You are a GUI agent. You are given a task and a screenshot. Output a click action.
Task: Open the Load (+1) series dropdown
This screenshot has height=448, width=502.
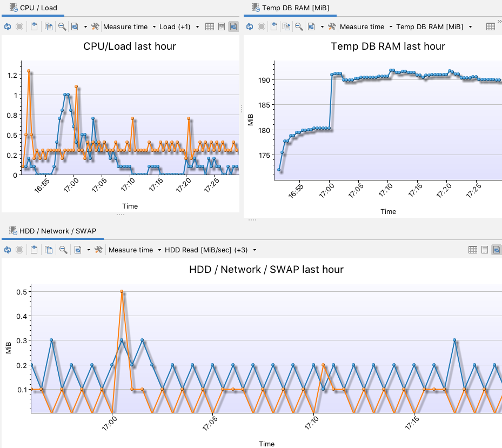click(179, 26)
